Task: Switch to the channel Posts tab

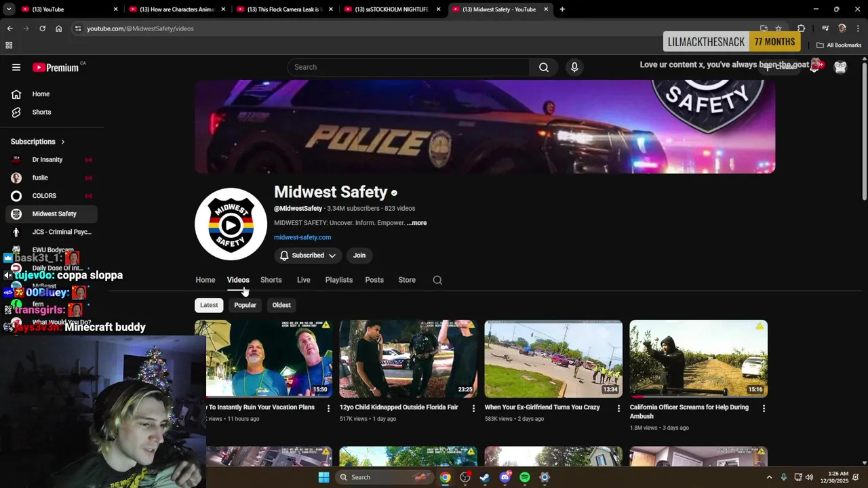Action: click(374, 280)
